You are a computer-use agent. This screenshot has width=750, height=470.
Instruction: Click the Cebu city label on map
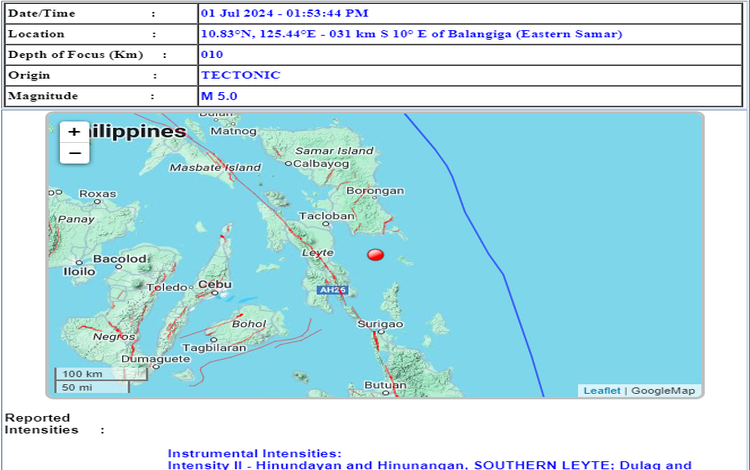tap(215, 284)
